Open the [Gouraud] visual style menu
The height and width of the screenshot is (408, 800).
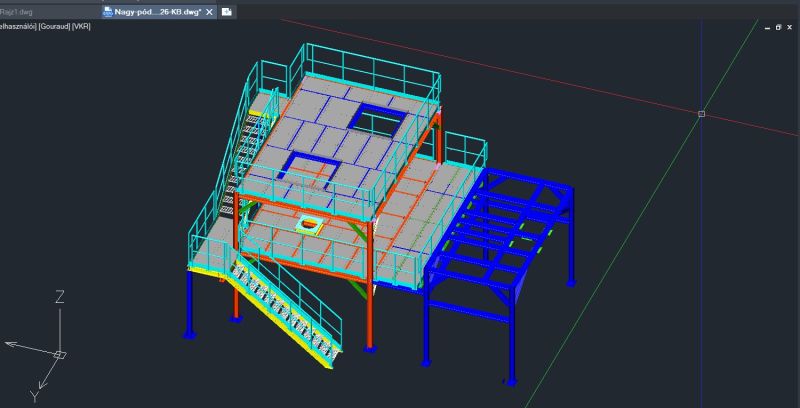[55, 26]
